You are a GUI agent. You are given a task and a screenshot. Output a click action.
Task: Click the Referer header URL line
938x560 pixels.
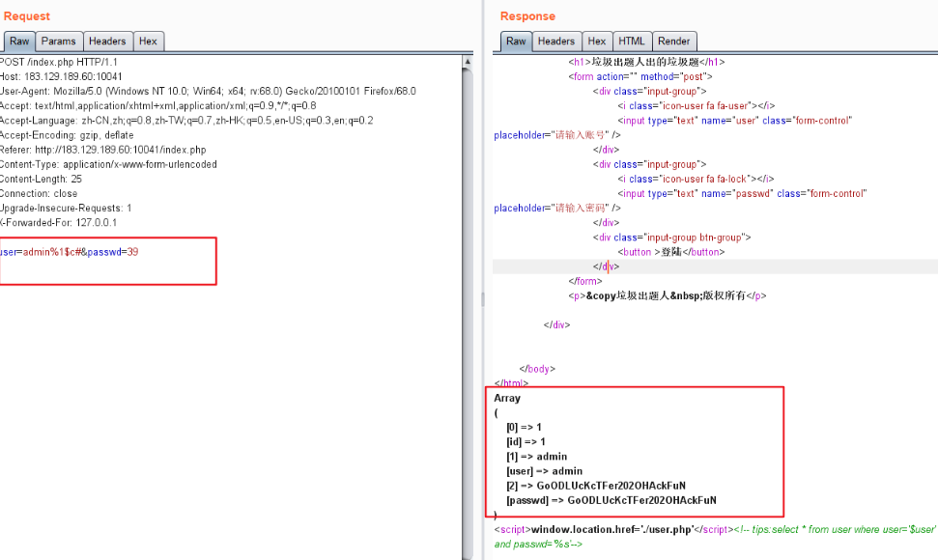point(103,150)
